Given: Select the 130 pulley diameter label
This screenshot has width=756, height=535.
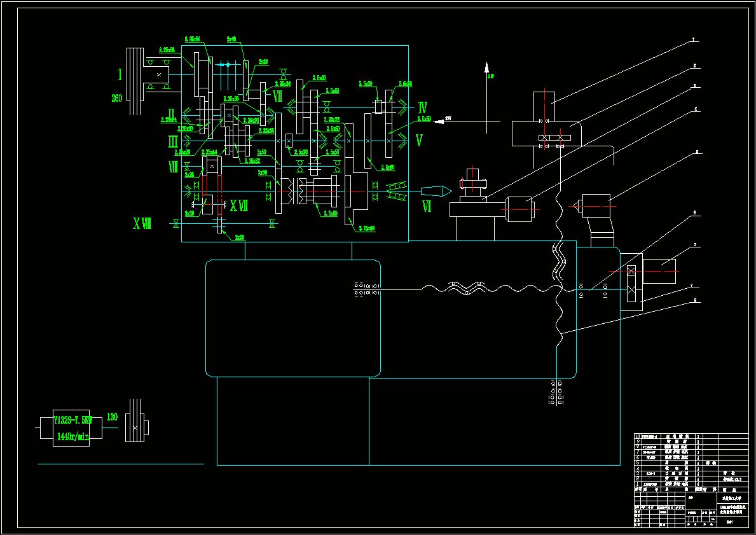Looking at the screenshot, I should point(112,417).
